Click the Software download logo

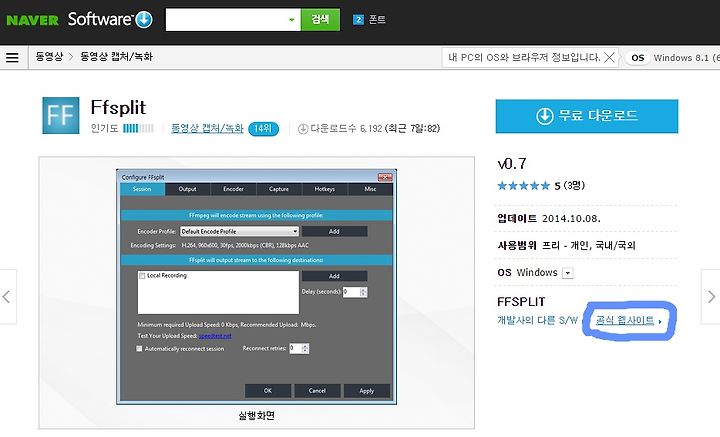click(x=110, y=19)
